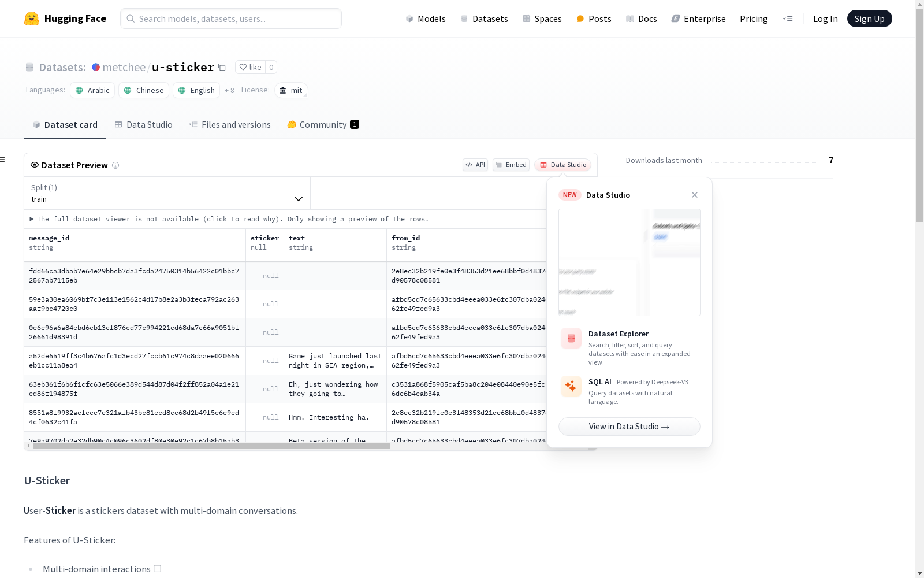924x578 pixels.
Task: Click the Datasets breadcrumb icon
Action: 29,67
